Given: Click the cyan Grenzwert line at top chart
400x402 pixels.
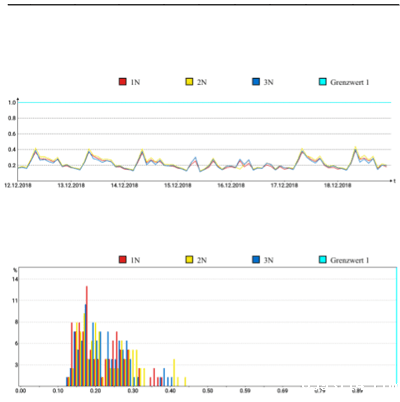Looking at the screenshot, I should (204, 103).
